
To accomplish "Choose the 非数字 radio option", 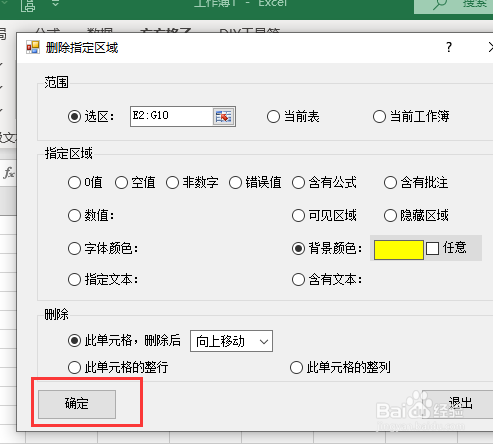I will pyautogui.click(x=172, y=183).
